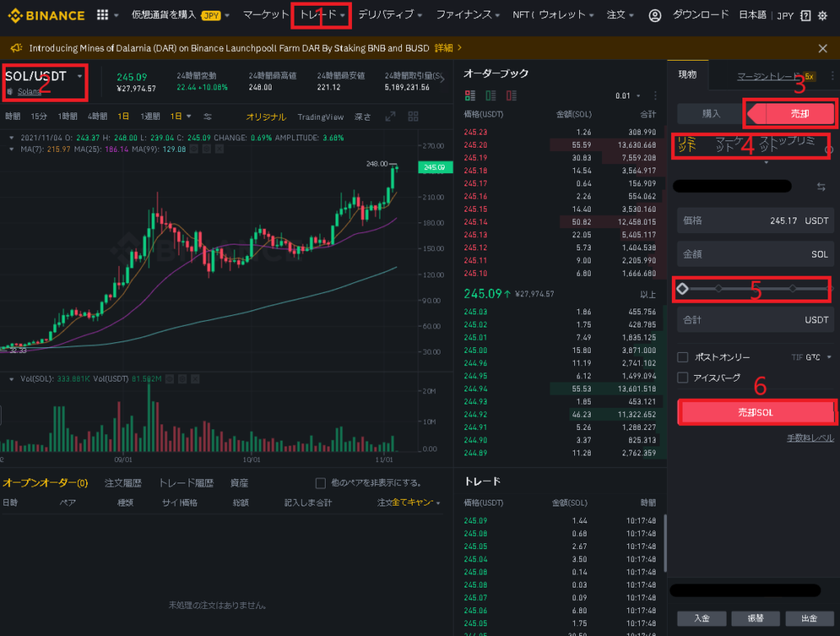Show only sell orders in order book
The image size is (840, 636).
[x=512, y=95]
